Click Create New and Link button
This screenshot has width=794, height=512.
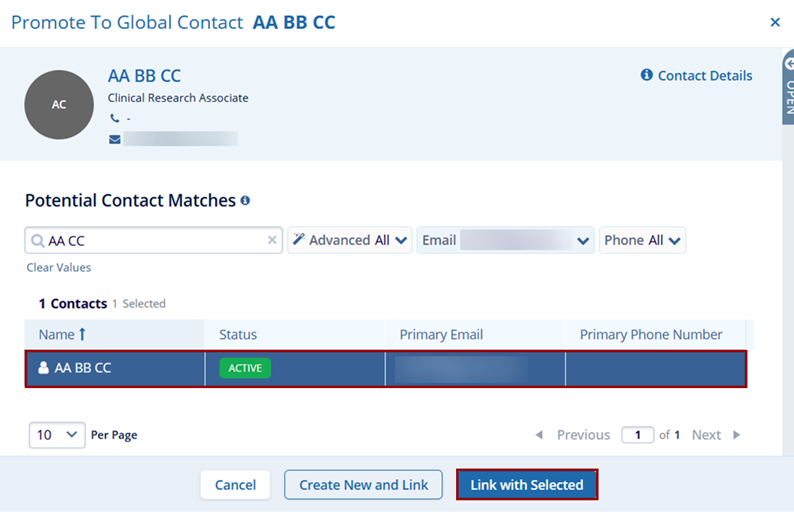pos(364,485)
